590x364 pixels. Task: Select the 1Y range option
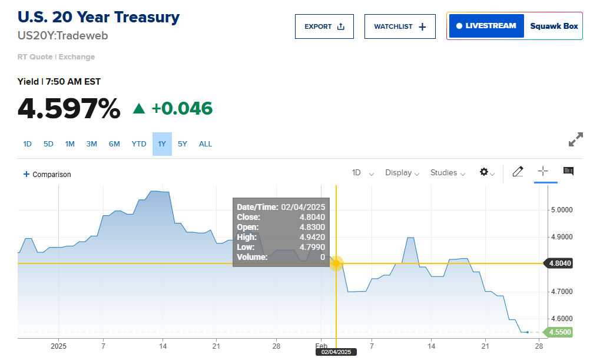pyautogui.click(x=162, y=144)
